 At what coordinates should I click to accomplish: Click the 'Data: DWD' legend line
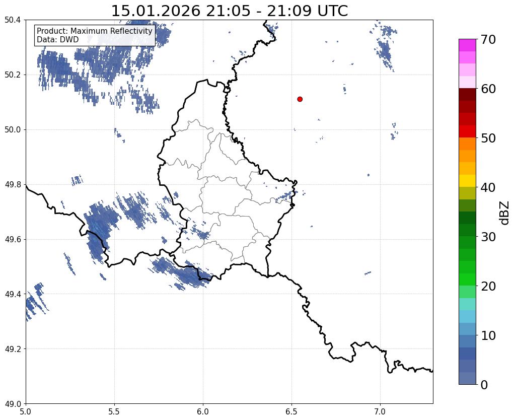point(57,39)
